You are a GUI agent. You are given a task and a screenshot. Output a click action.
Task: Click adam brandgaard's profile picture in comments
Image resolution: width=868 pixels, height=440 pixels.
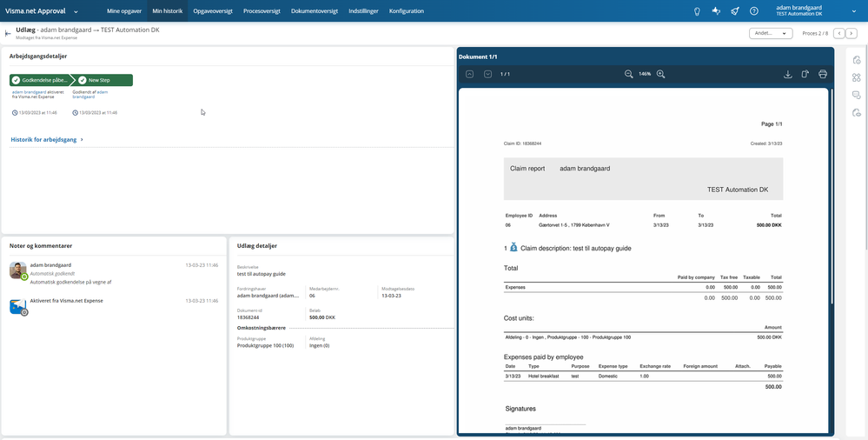click(17, 270)
